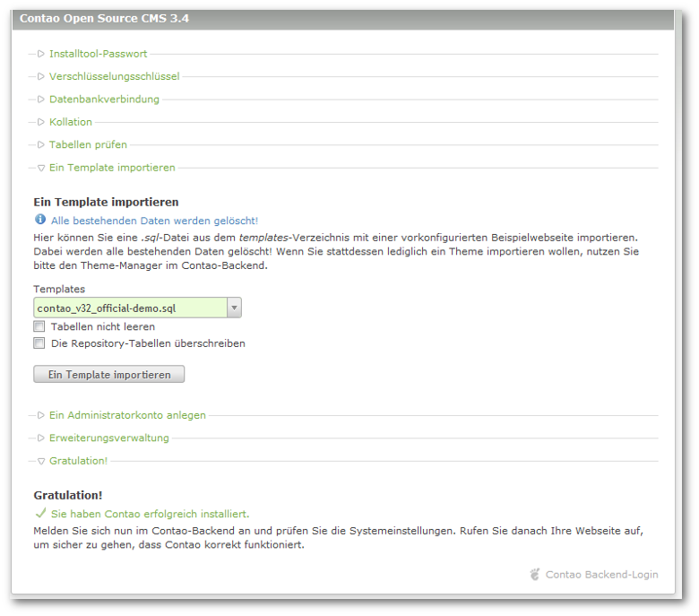
Task: Open the Contao Backend-Login link
Action: pyautogui.click(x=602, y=575)
